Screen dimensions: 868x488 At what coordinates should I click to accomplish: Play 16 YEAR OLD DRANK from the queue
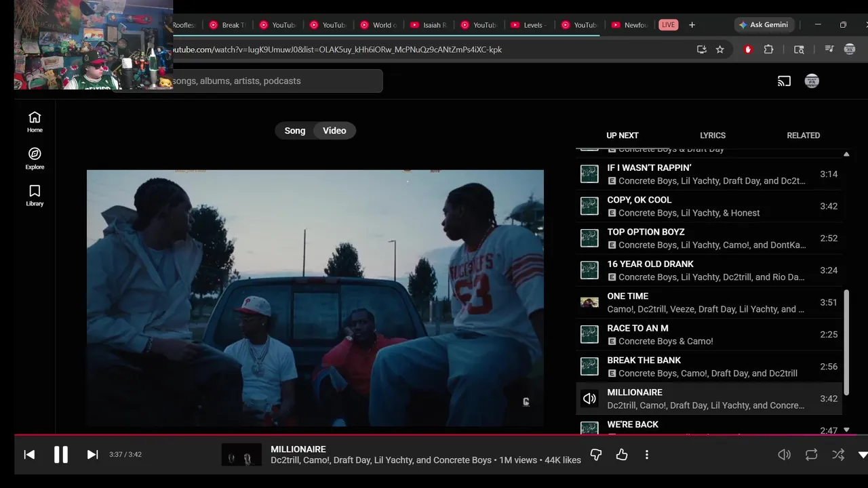tap(709, 270)
